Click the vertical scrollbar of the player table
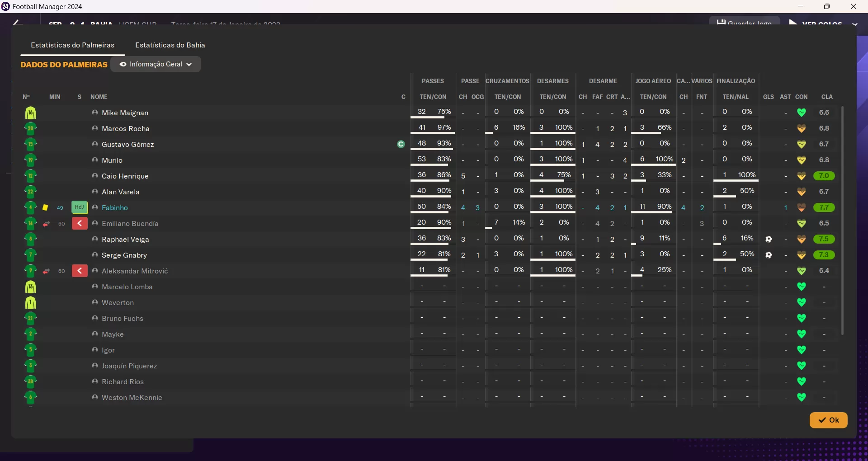 point(842,221)
